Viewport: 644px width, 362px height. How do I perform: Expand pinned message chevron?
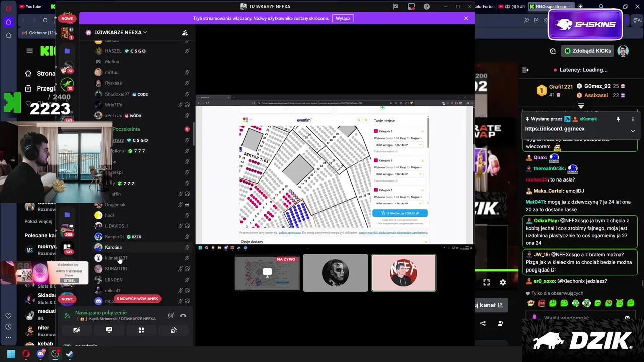633,131
